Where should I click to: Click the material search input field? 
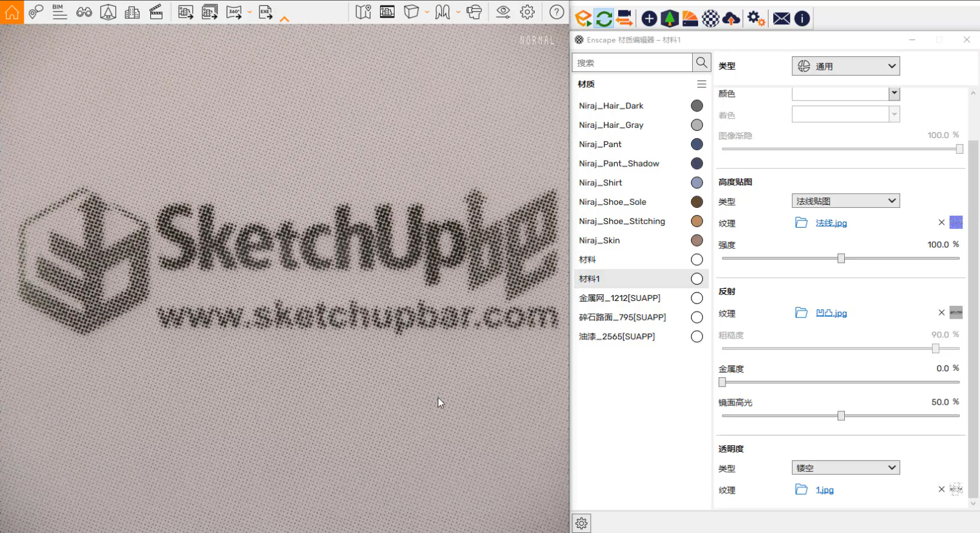pyautogui.click(x=632, y=62)
